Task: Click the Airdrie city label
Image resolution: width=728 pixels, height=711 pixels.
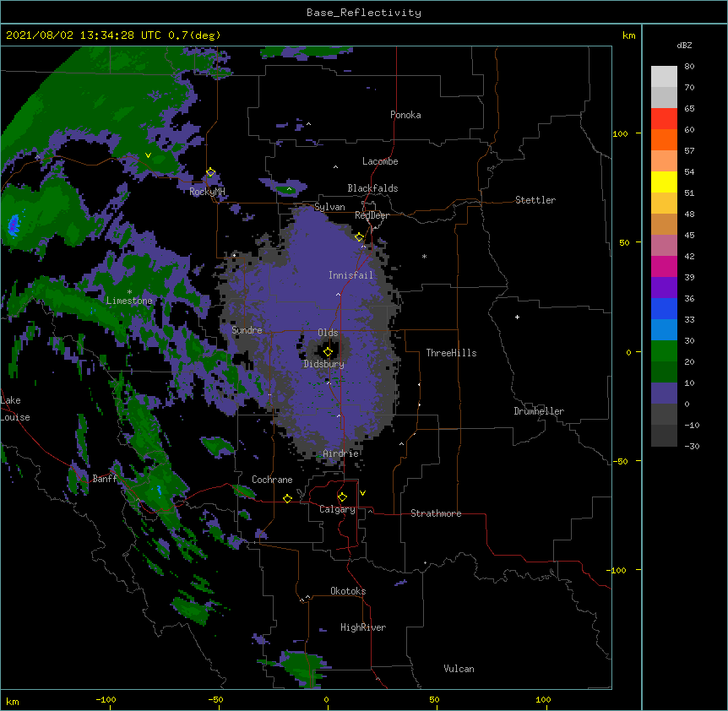Action: (x=341, y=453)
